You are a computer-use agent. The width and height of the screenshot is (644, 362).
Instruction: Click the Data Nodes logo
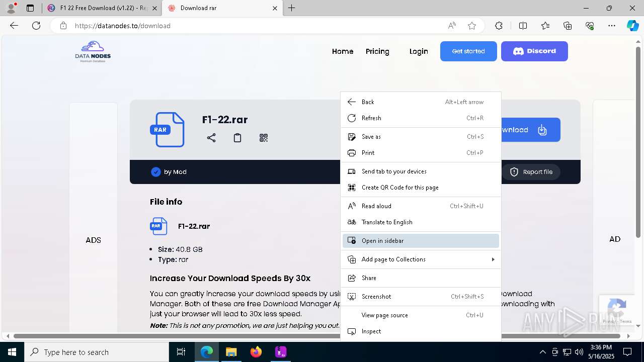(93, 51)
